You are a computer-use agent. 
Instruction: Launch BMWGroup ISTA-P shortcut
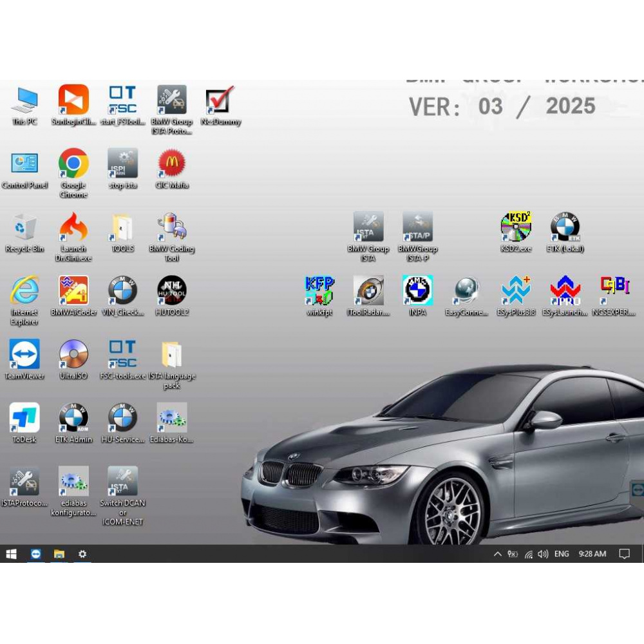tap(417, 237)
